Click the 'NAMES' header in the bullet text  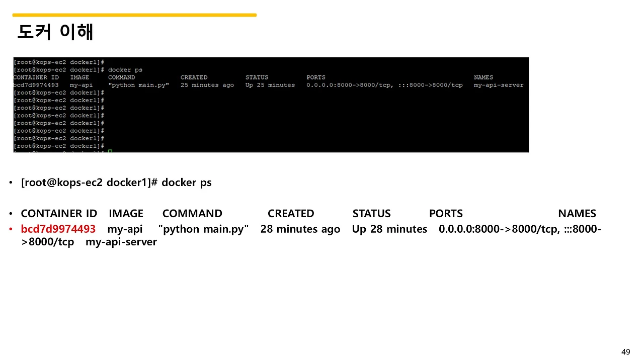577,214
